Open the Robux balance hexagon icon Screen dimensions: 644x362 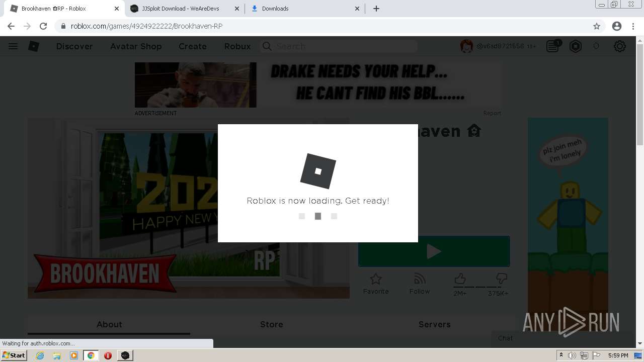(x=576, y=46)
